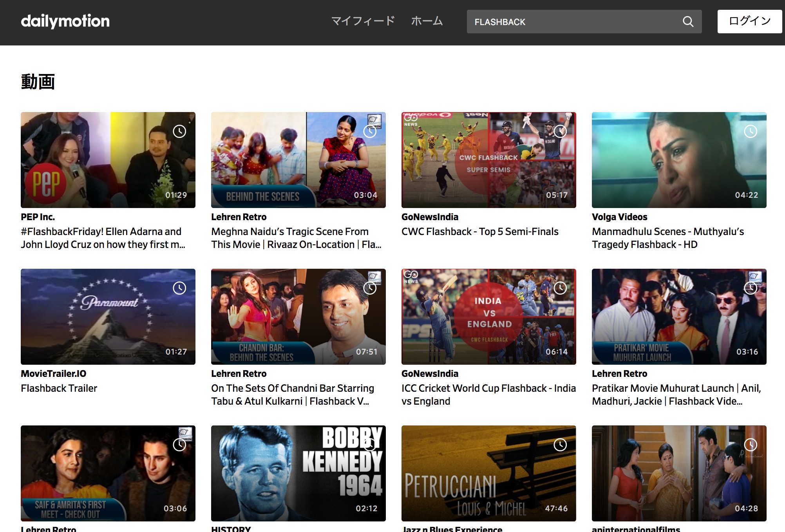Watch later icon on Pratikar Movie video
This screenshot has width=785, height=532.
coord(751,288)
